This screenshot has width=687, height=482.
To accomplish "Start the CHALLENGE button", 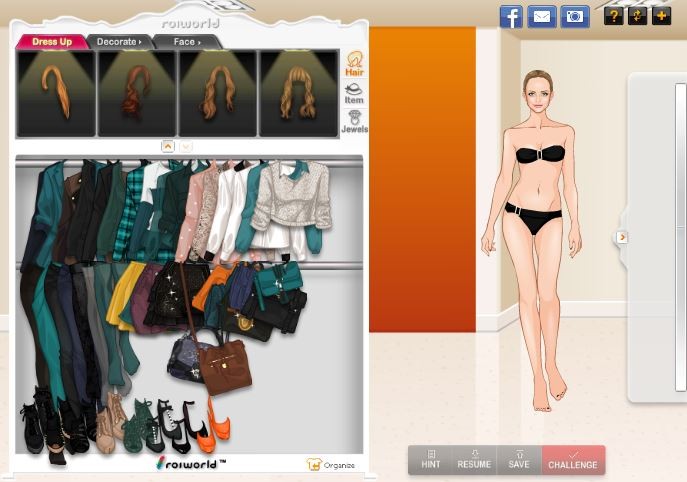I will (x=573, y=460).
